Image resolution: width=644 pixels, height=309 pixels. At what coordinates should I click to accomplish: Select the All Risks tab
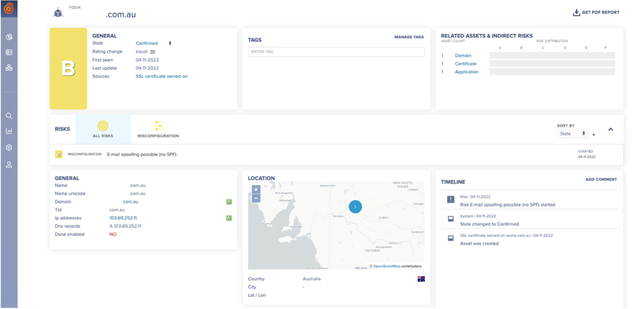[x=103, y=130]
